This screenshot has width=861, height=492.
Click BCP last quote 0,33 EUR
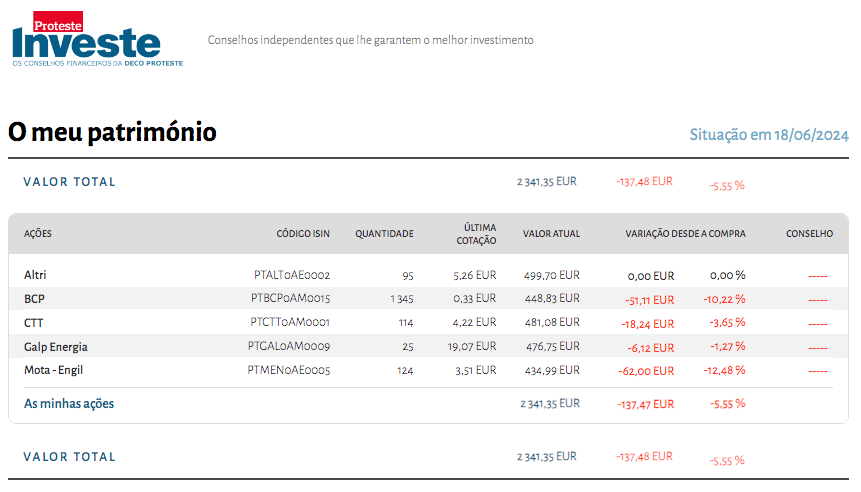point(475,298)
